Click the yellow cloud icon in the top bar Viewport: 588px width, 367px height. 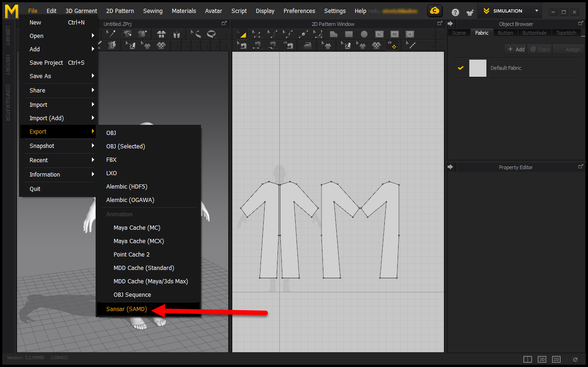pyautogui.click(x=434, y=11)
